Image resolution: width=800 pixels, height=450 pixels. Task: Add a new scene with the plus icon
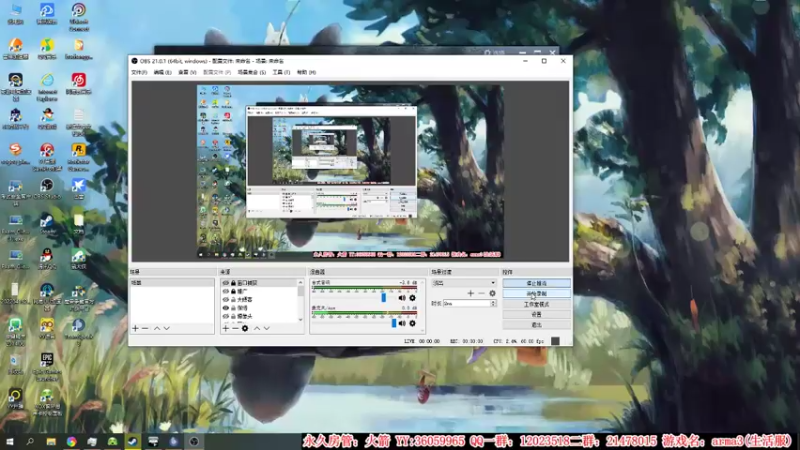pos(135,328)
